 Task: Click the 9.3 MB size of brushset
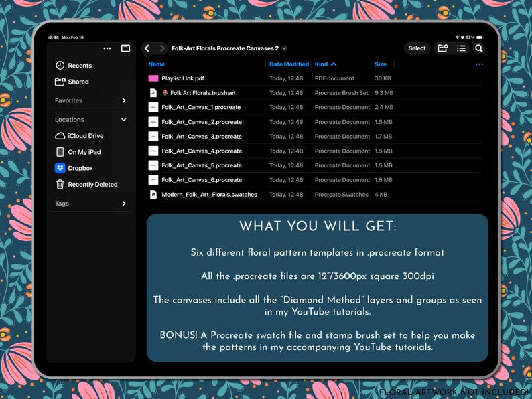(x=384, y=93)
